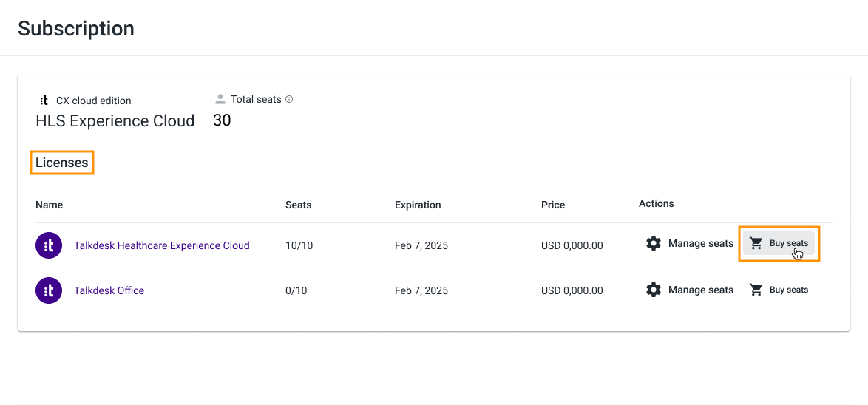
Task: Click the HLS Experience Cloud title
Action: [115, 120]
